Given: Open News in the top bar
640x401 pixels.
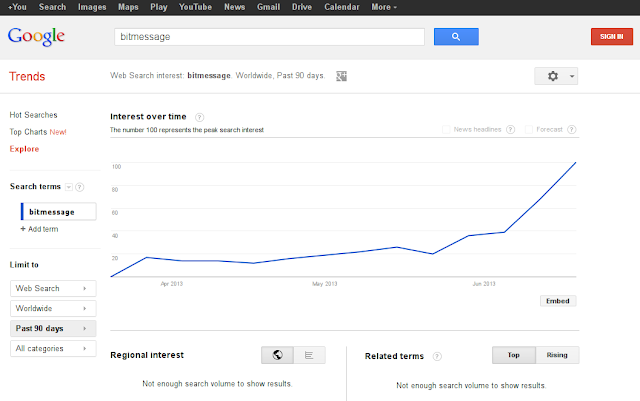Looking at the screenshot, I should click(234, 7).
